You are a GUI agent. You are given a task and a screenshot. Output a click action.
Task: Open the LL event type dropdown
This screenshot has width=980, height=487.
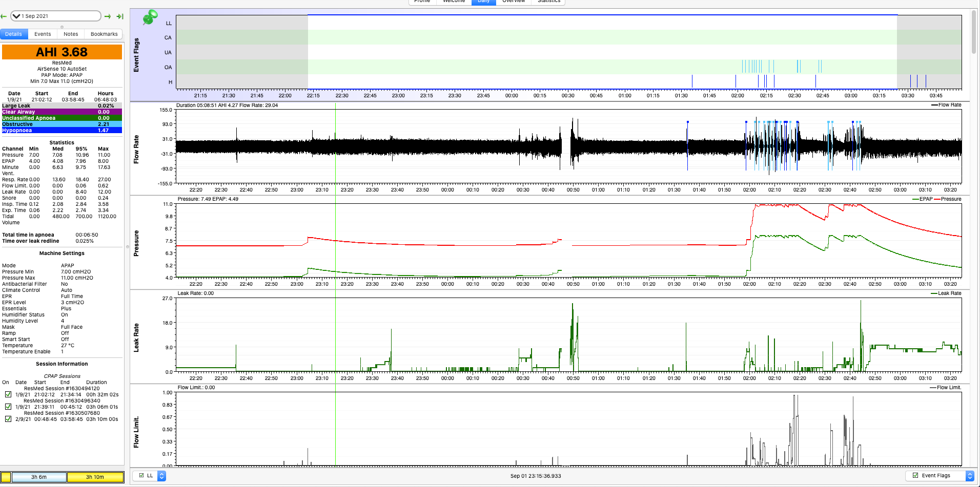[x=149, y=476]
